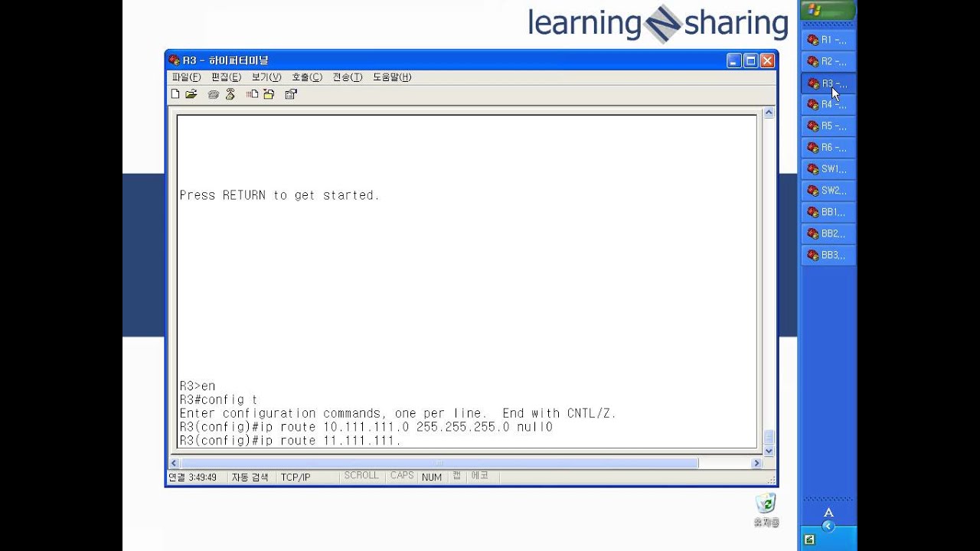Click the '캡' status bar entry
This screenshot has height=551, width=980.
tap(456, 476)
